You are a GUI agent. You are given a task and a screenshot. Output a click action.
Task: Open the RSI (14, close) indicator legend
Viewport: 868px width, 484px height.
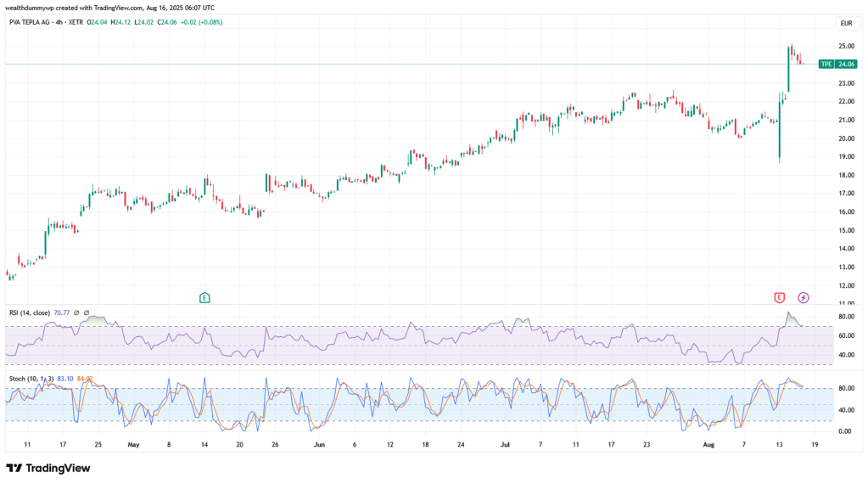(x=30, y=312)
